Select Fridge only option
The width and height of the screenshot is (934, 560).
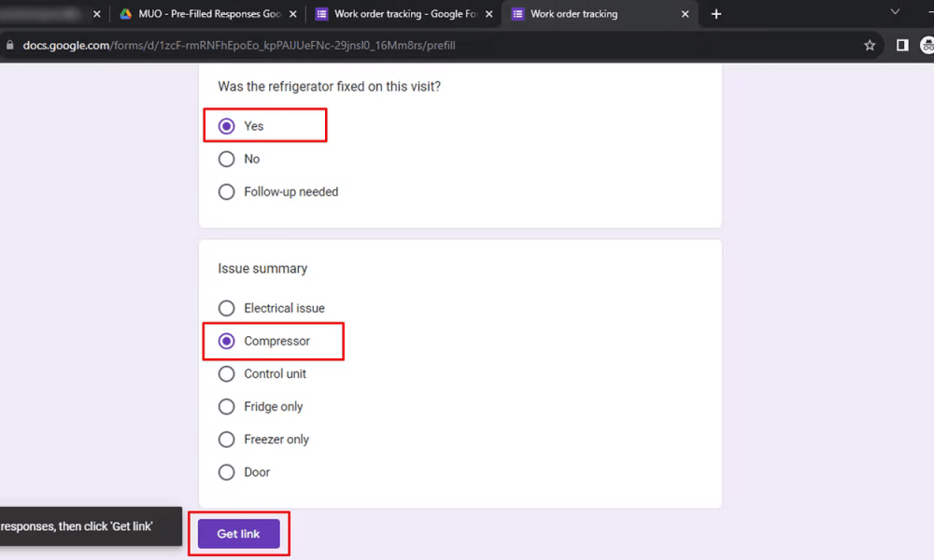226,406
